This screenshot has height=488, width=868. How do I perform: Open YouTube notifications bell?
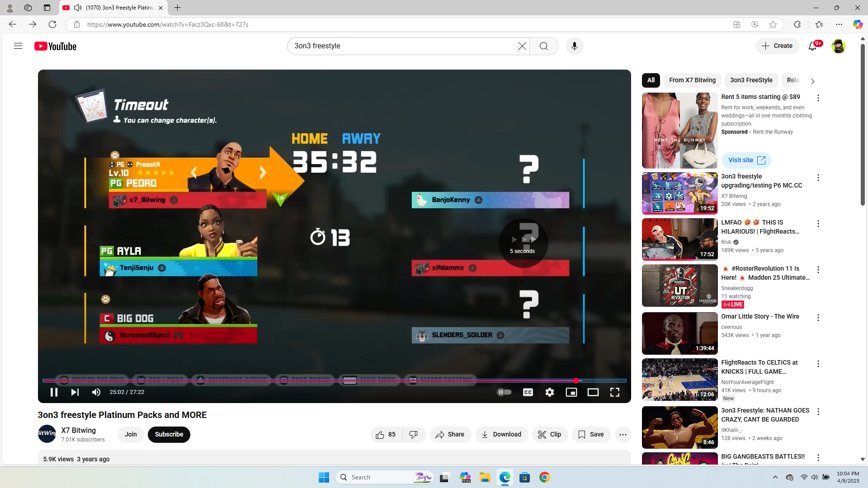(x=813, y=46)
